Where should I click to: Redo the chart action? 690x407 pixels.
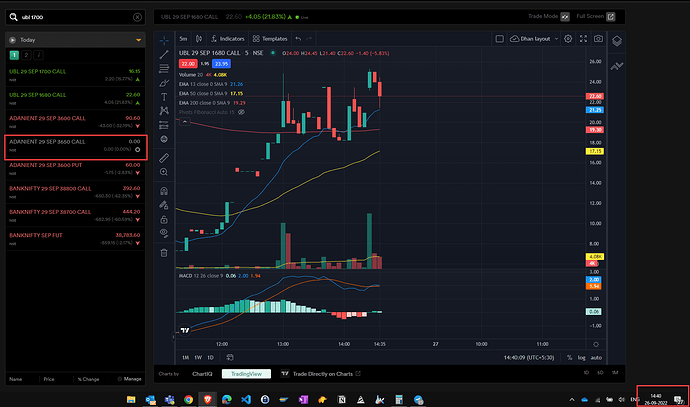click(309, 39)
